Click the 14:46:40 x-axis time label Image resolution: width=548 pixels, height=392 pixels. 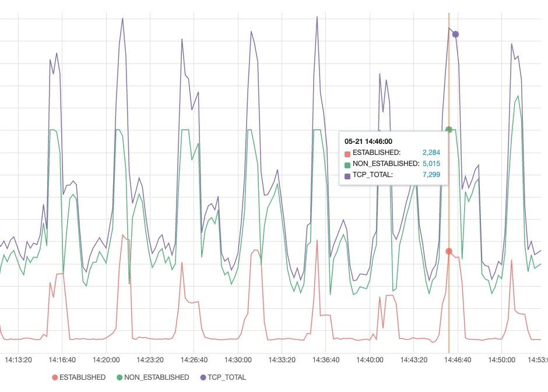(x=456, y=361)
